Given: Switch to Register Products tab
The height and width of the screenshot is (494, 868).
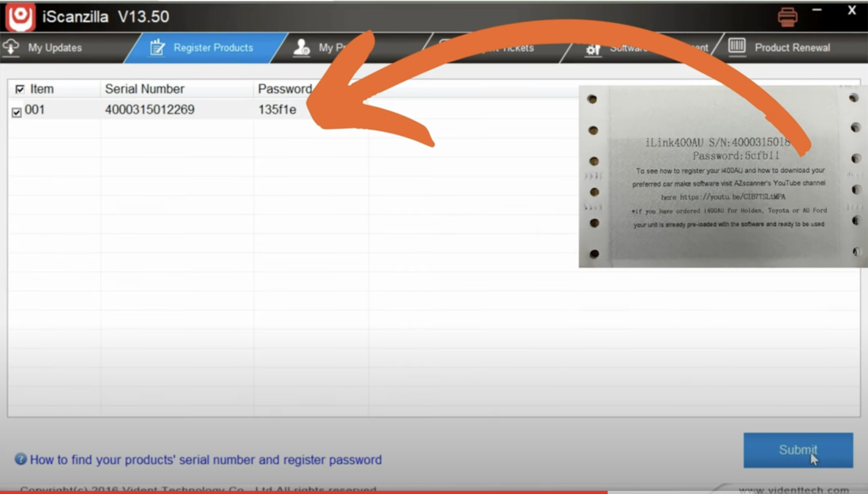Looking at the screenshot, I should [206, 48].
